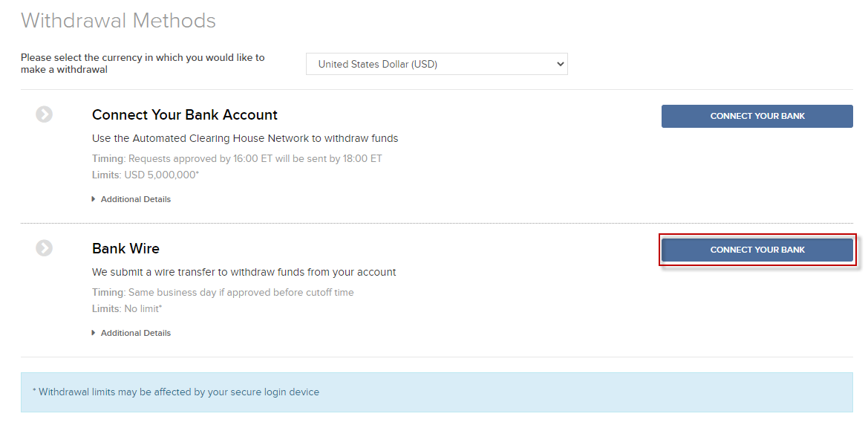Select the Bank Wire heading
Screen dimensions: 868x428
(x=125, y=249)
